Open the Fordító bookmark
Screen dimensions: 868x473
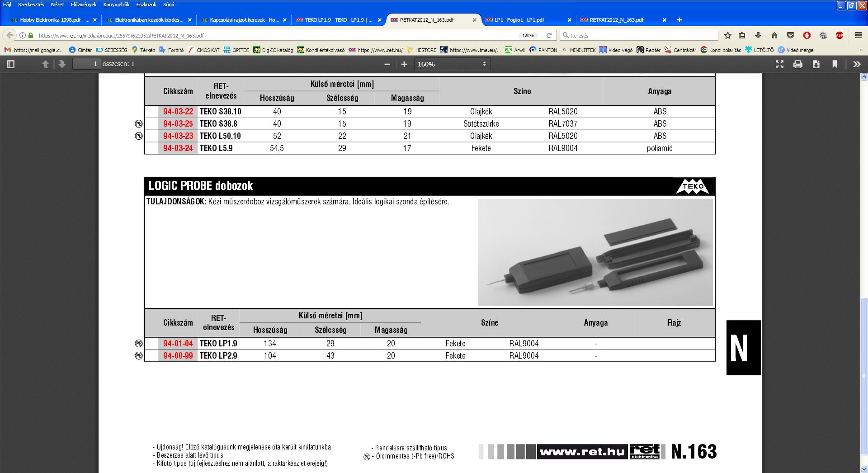click(171, 50)
